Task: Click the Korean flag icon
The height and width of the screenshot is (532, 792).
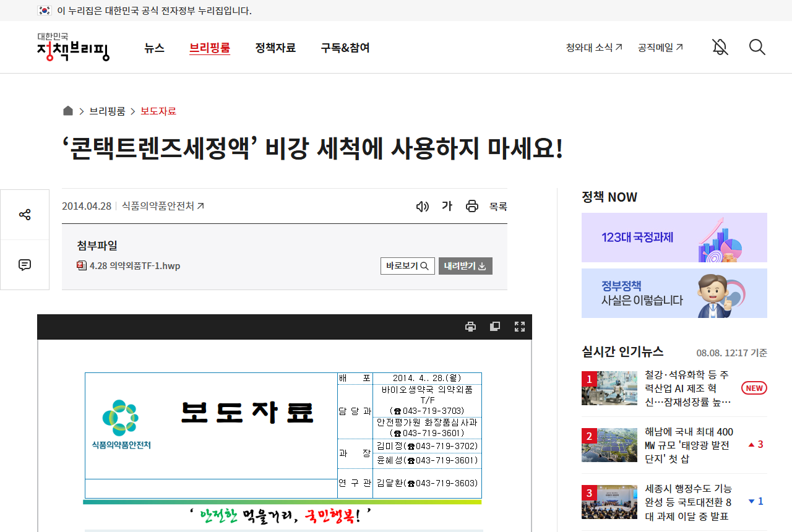Action: [44, 11]
